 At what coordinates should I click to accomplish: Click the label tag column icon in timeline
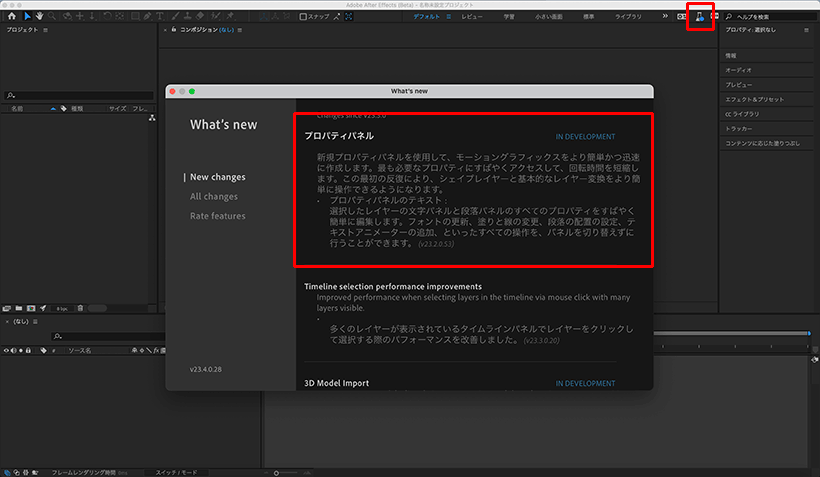[43, 350]
